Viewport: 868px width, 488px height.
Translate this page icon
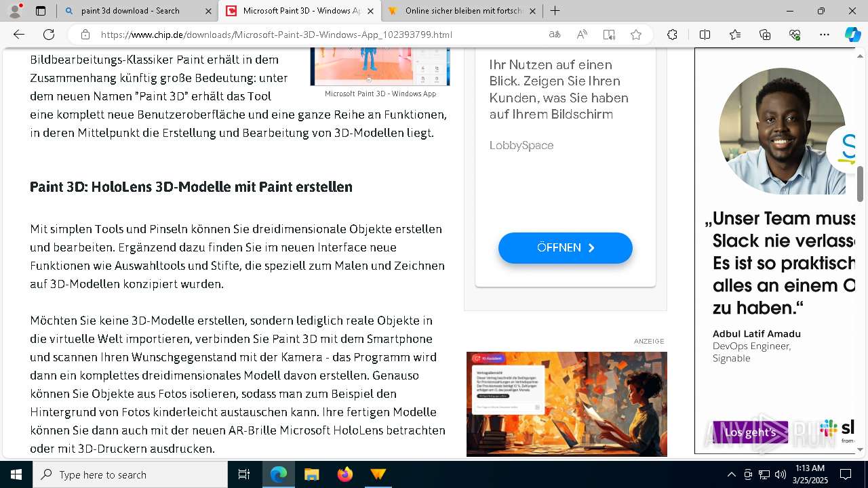[555, 35]
